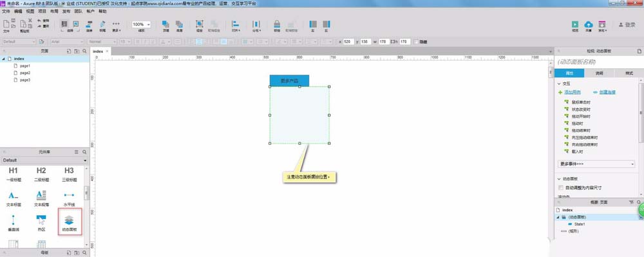
Task: Add a new folder in Pages panel
Action: coord(77,52)
